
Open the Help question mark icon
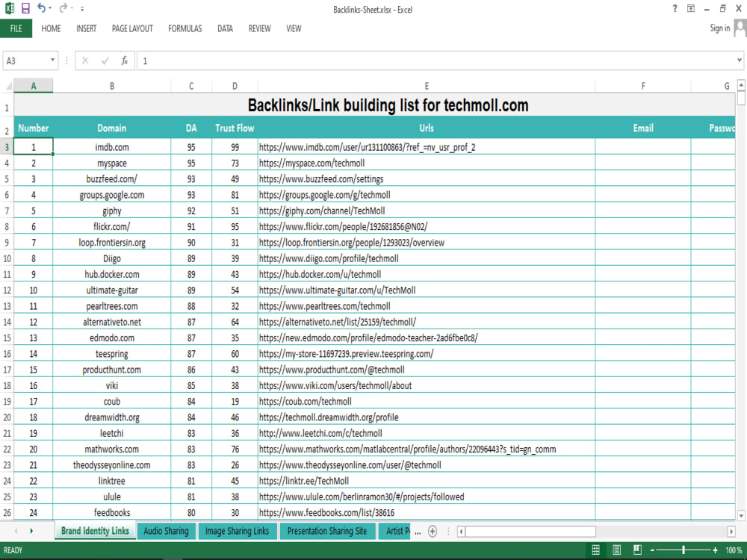tap(675, 8)
